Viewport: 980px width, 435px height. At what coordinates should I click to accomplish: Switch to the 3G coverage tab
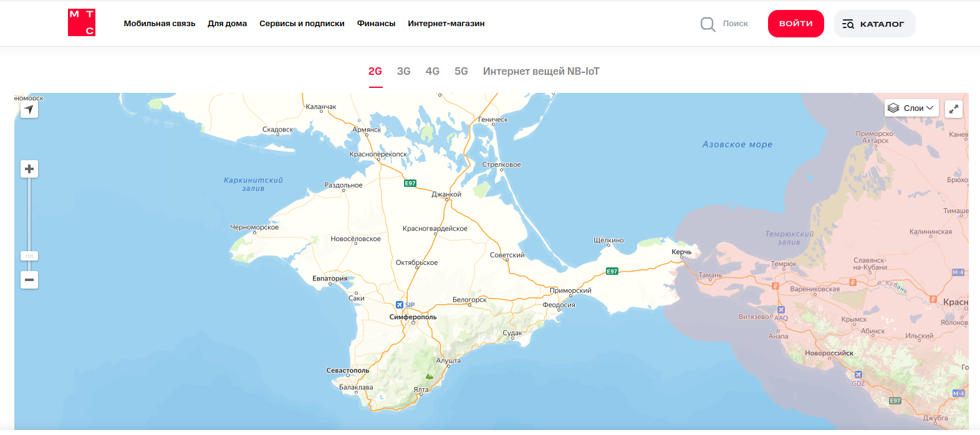[x=404, y=71]
